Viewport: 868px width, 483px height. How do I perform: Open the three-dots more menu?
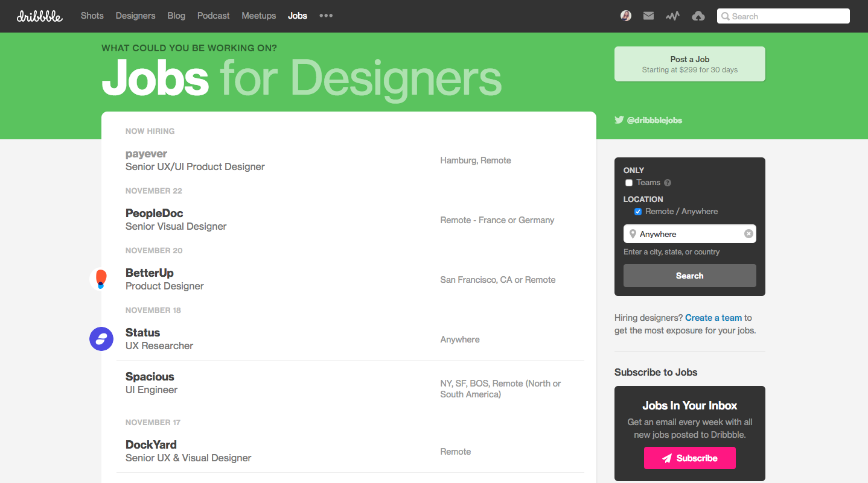click(x=326, y=16)
